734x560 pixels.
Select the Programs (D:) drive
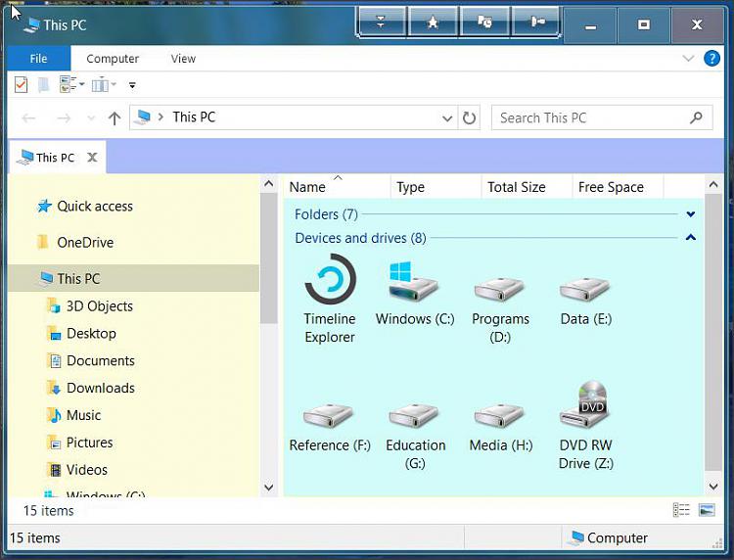(x=500, y=309)
